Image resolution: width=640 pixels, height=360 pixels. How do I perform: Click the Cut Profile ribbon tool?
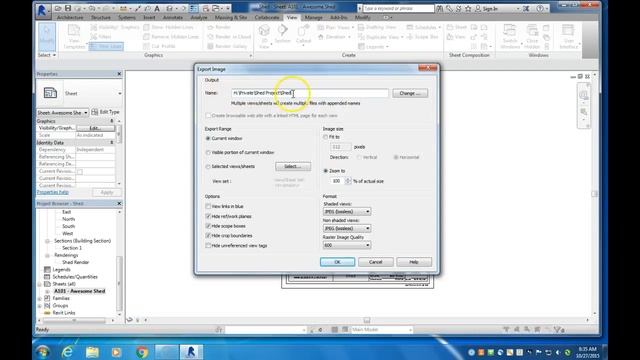pos(160,46)
